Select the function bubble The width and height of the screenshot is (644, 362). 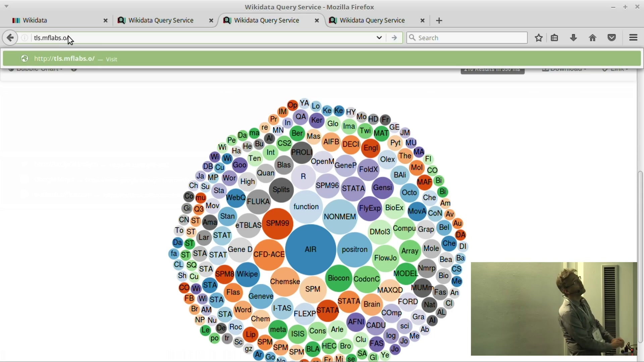click(x=306, y=207)
